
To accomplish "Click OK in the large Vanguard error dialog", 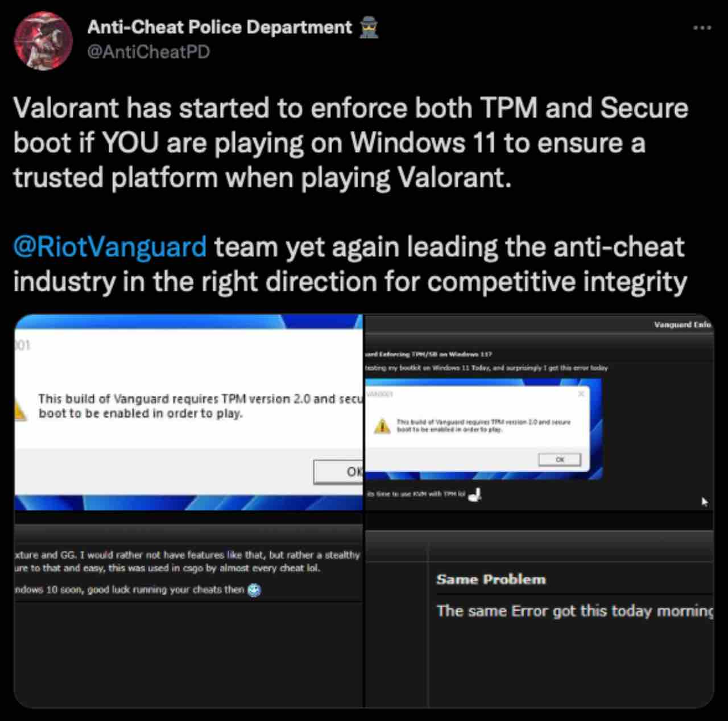I will pos(338,472).
